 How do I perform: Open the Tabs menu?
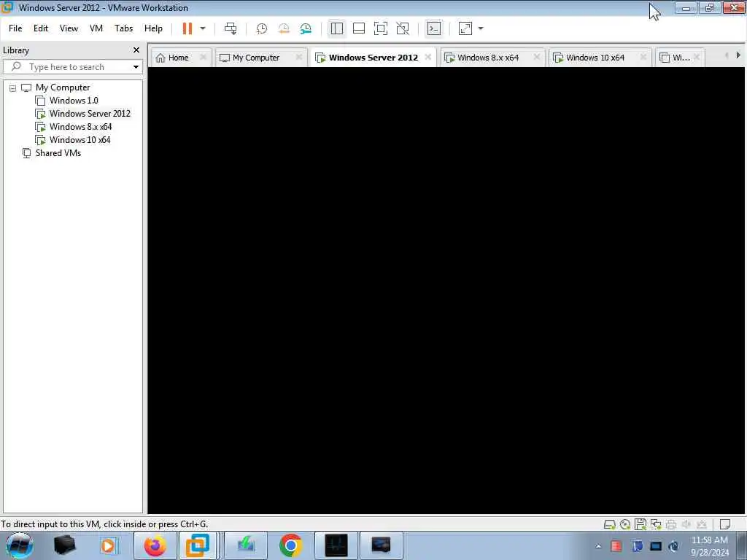click(x=123, y=28)
